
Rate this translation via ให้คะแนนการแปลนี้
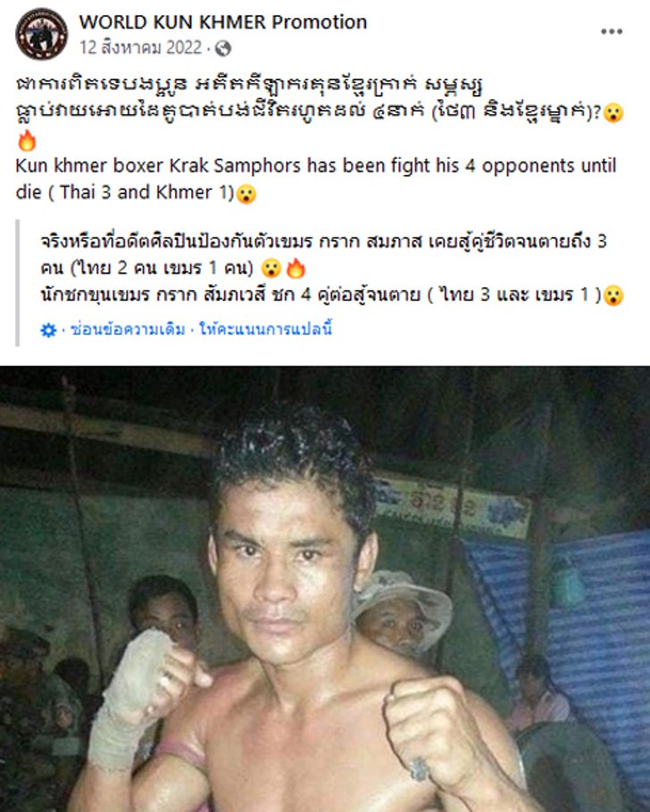[265, 329]
